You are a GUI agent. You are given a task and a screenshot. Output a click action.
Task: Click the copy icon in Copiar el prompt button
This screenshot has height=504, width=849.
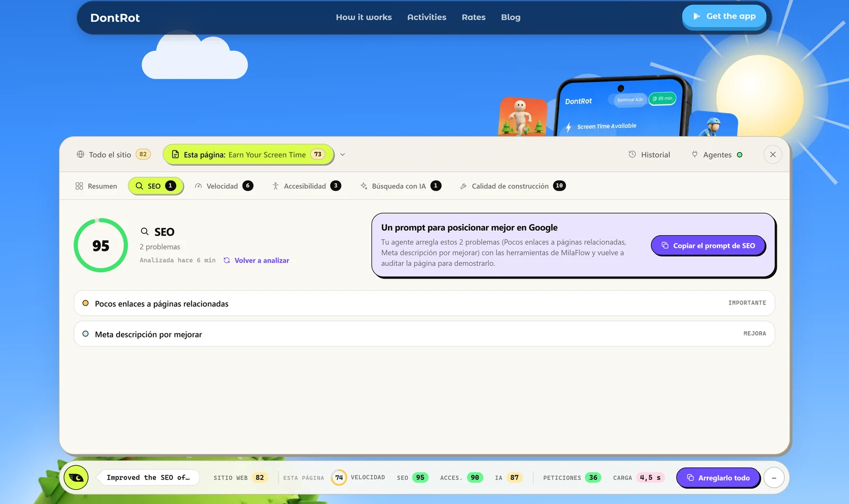(665, 246)
